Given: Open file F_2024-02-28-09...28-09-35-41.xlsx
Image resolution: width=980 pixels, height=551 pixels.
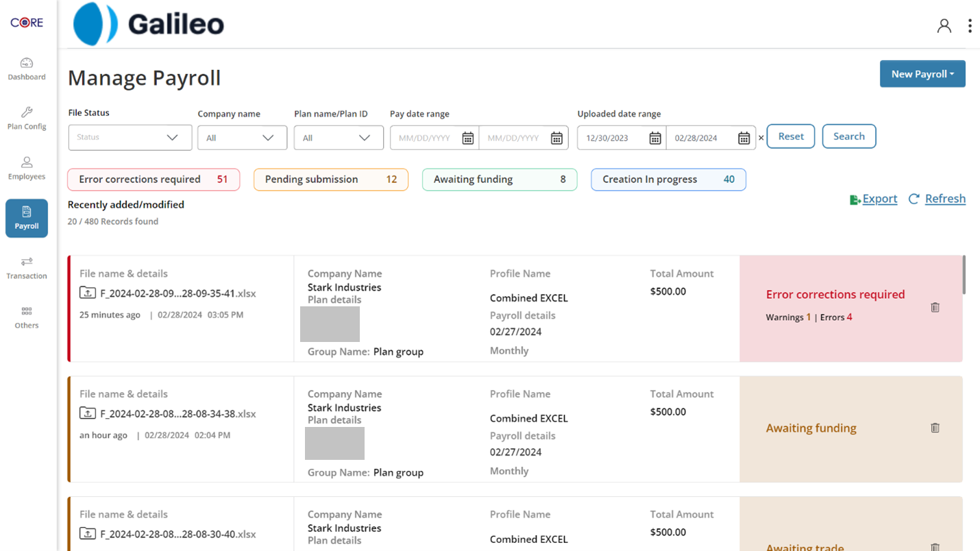Looking at the screenshot, I should click(x=178, y=293).
